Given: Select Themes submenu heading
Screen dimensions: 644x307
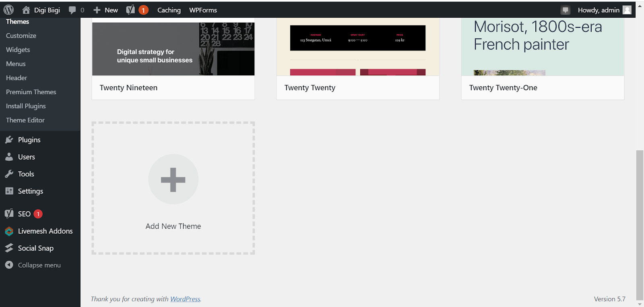Looking at the screenshot, I should tap(18, 22).
